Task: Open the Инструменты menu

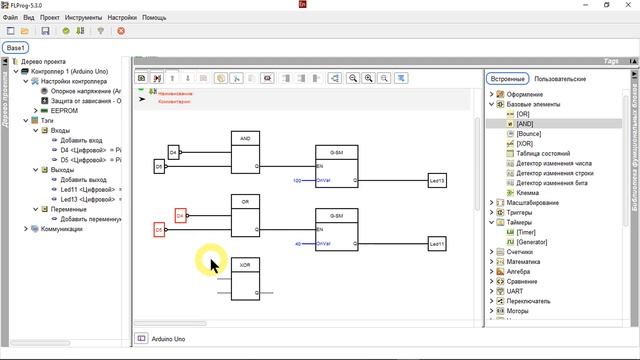Action: click(83, 18)
